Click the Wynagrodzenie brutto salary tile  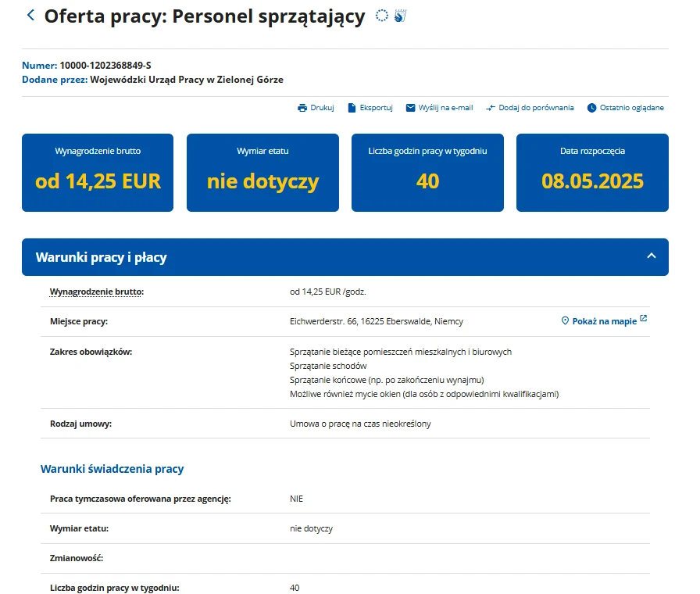[97, 172]
